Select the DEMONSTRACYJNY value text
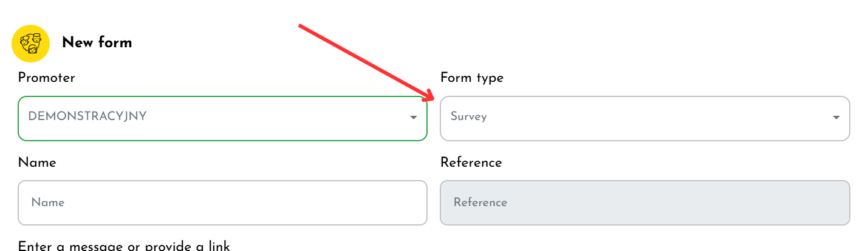 coord(87,116)
